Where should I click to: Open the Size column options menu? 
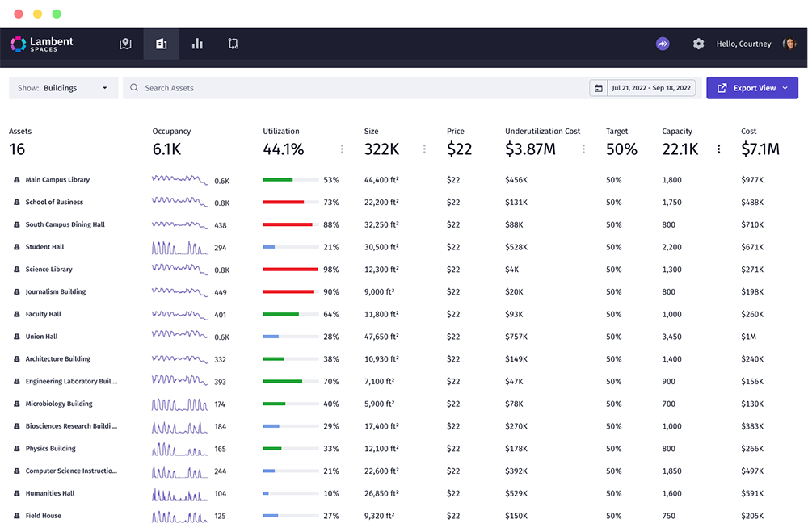click(x=424, y=149)
